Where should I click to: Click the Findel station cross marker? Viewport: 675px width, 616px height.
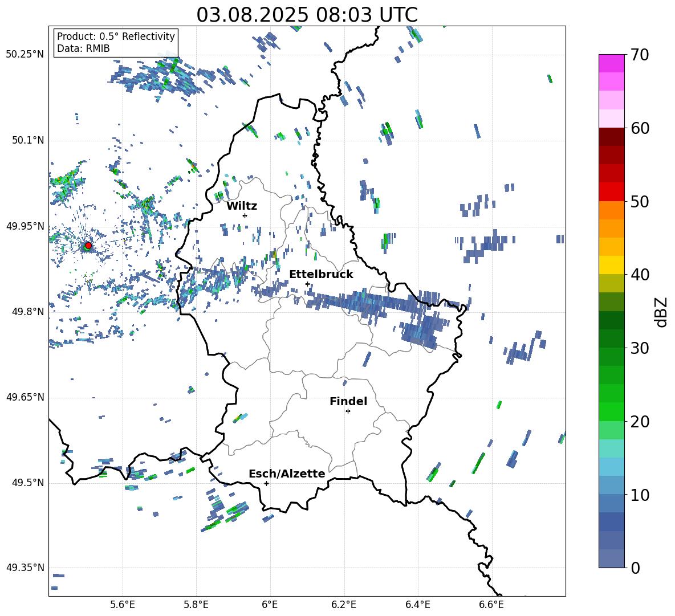tap(348, 411)
